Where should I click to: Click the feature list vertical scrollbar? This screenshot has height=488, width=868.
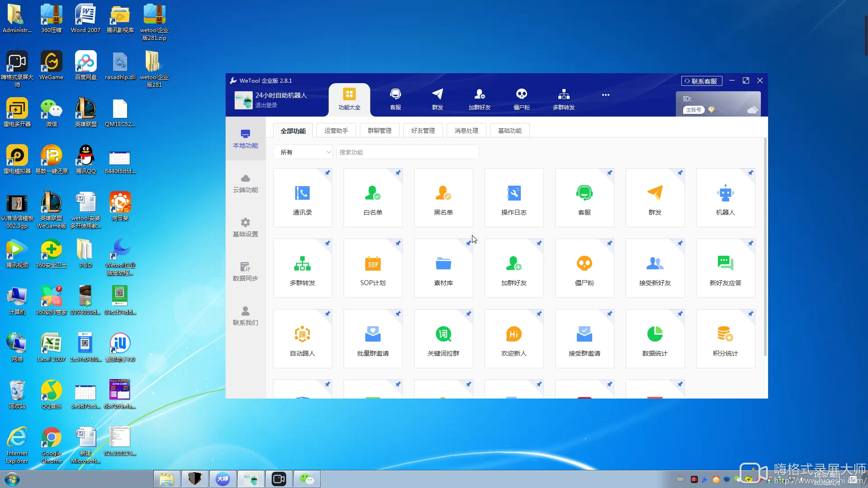coord(765,246)
